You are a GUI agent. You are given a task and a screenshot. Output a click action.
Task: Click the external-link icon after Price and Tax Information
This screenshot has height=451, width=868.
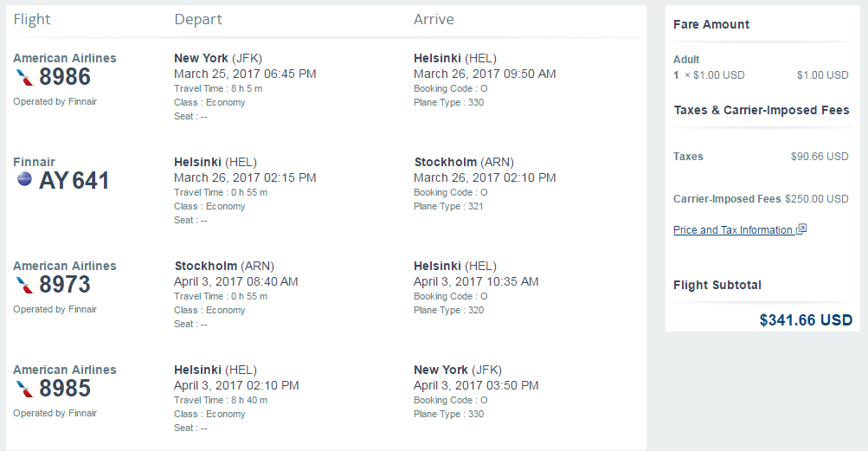(x=801, y=229)
